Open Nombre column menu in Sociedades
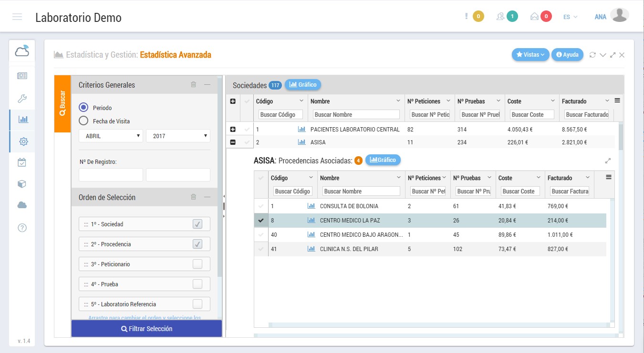Viewport: 644px width, 353px height. point(399,101)
